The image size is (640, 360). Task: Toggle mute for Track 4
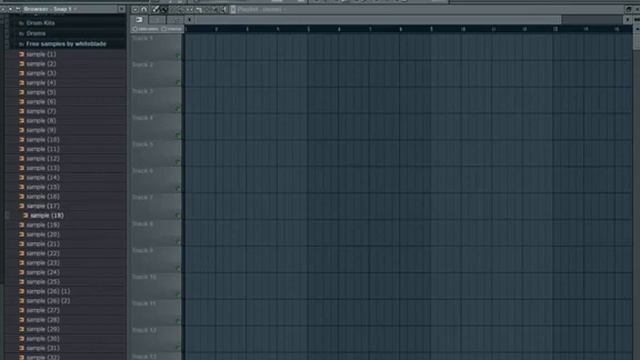pyautogui.click(x=178, y=135)
